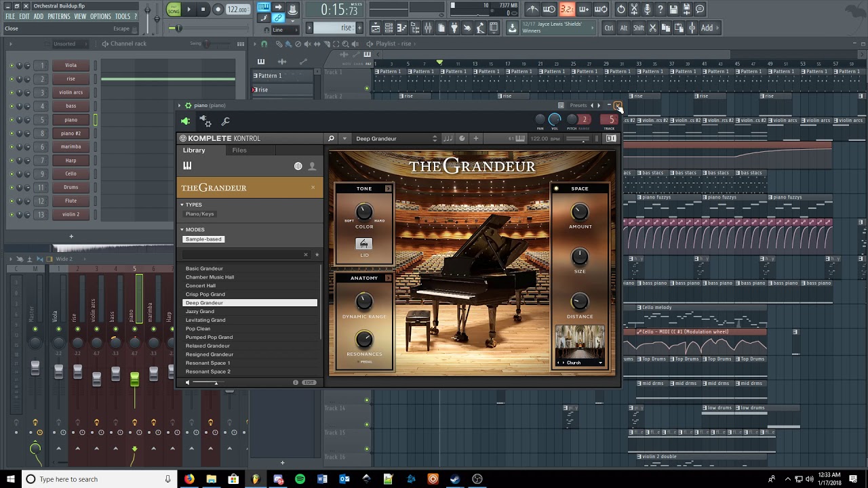Viewport: 868px width, 488px height.
Task: Open the PATTERNS menu
Action: pos(59,16)
